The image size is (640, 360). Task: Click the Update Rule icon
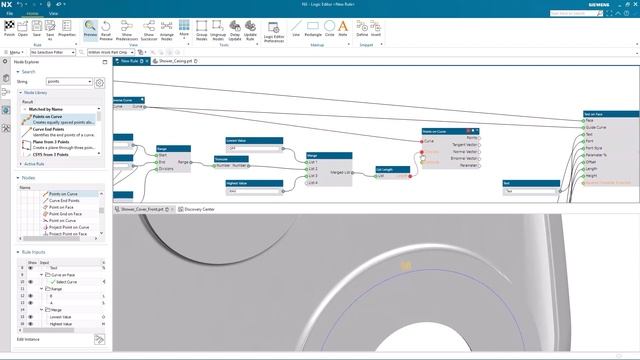(250, 26)
